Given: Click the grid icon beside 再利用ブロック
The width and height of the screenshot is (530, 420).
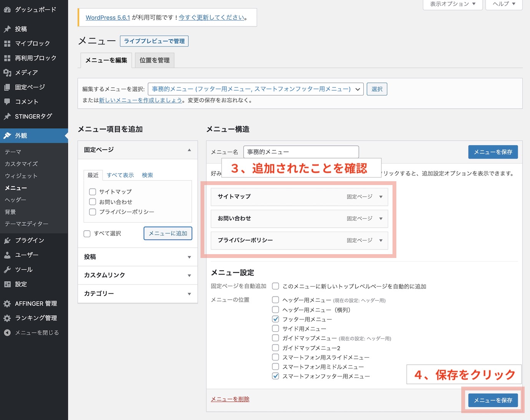Looking at the screenshot, I should tap(7, 58).
